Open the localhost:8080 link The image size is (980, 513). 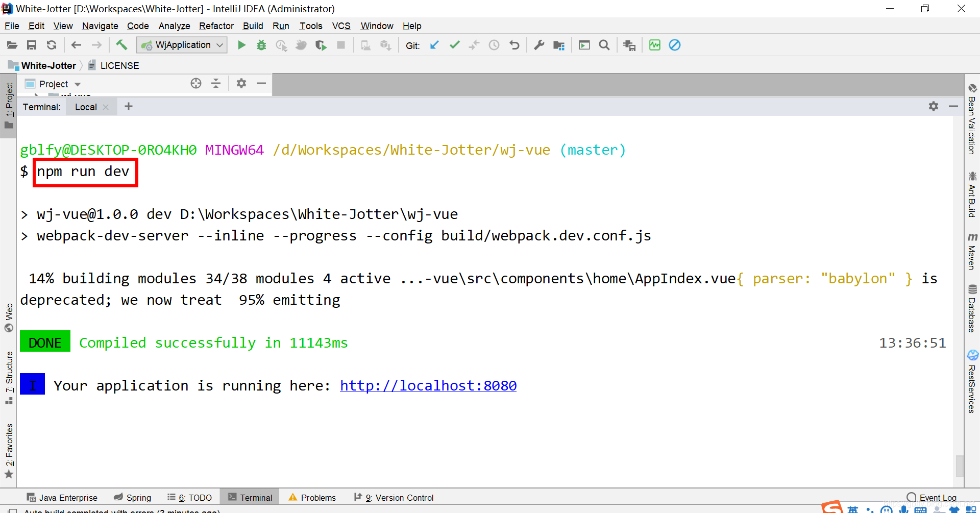click(428, 386)
